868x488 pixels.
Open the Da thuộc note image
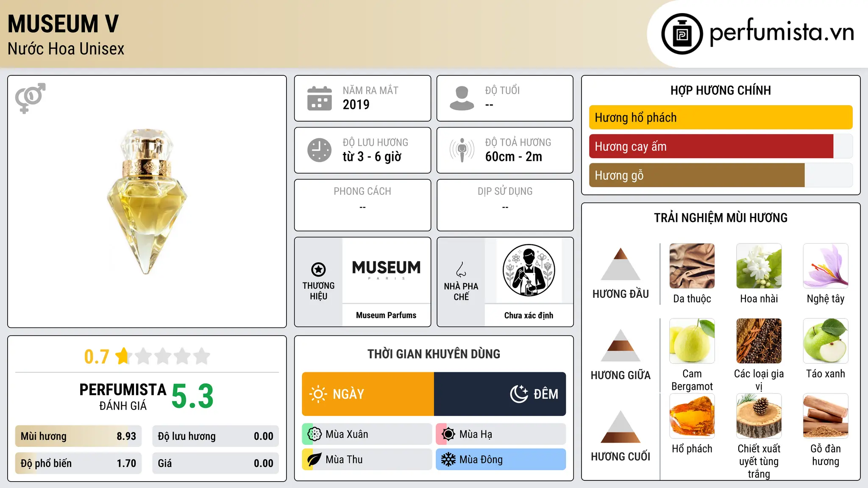pos(692,266)
